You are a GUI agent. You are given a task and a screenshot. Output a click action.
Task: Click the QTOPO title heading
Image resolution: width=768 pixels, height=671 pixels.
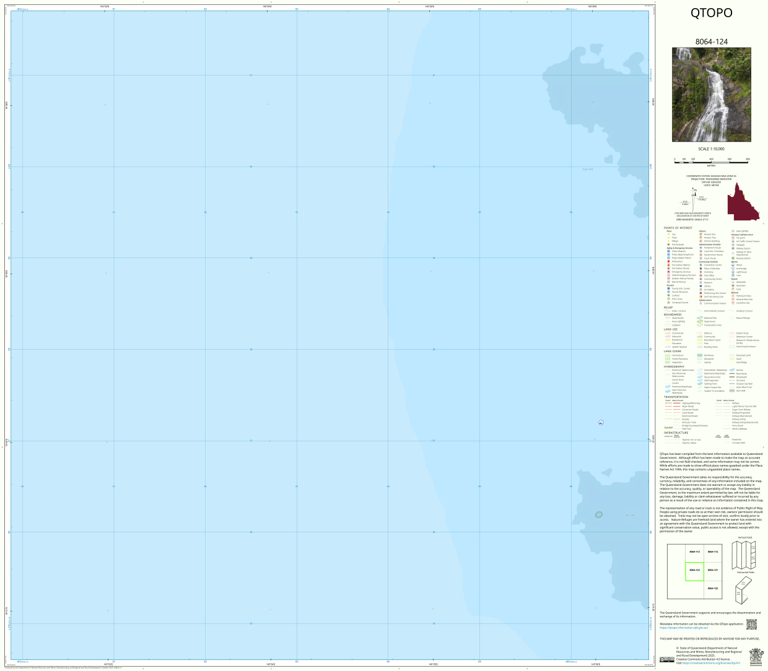[x=711, y=13]
